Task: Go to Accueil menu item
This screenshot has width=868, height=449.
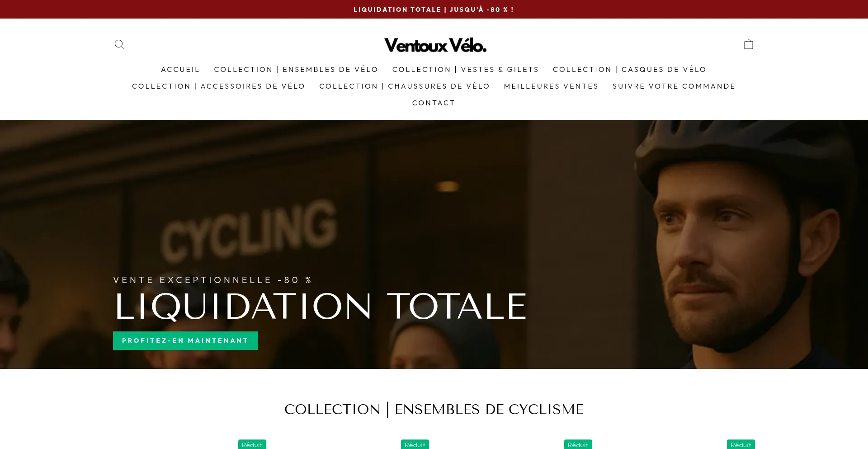Action: click(x=180, y=70)
